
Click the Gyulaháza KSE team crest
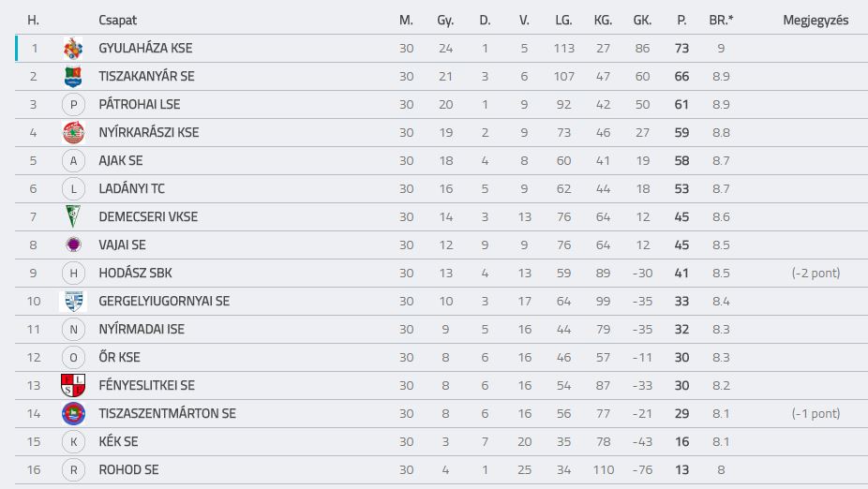pos(73,48)
